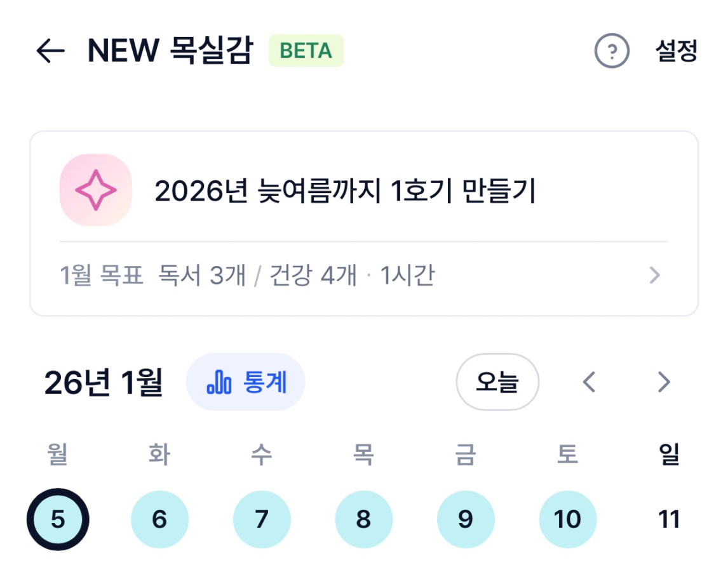Select date 6 in the week row
Image resolution: width=728 pixels, height=584 pixels.
point(159,519)
